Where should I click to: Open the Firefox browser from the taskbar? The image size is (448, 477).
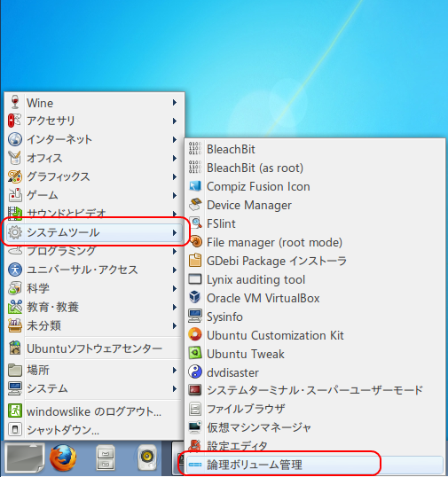coord(63,457)
